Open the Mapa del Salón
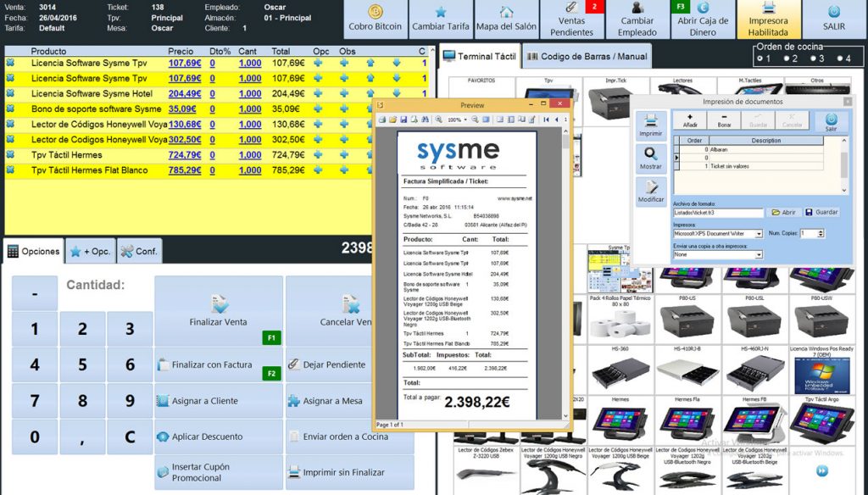 click(506, 19)
